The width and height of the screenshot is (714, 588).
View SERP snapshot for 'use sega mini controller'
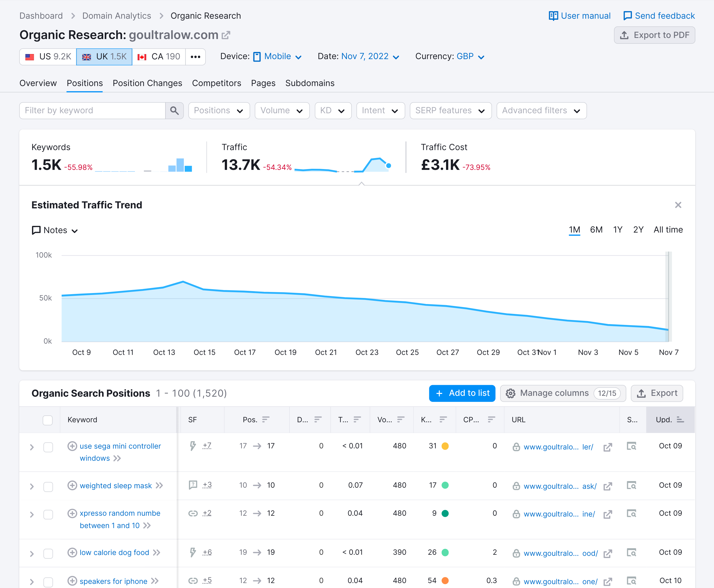(631, 446)
